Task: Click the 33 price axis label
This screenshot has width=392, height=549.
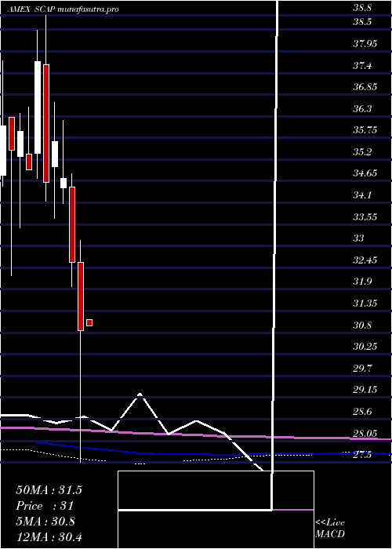Action: point(358,238)
